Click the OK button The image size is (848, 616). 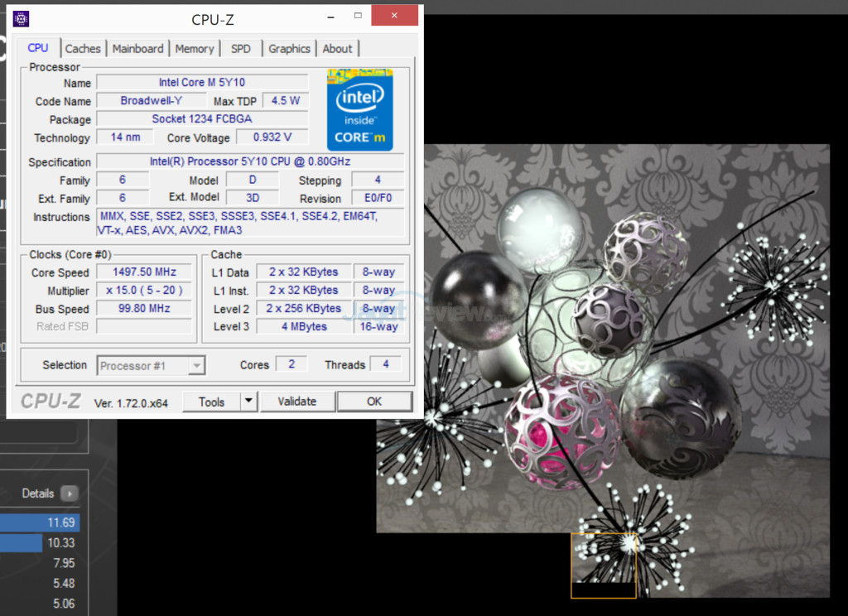coord(374,402)
